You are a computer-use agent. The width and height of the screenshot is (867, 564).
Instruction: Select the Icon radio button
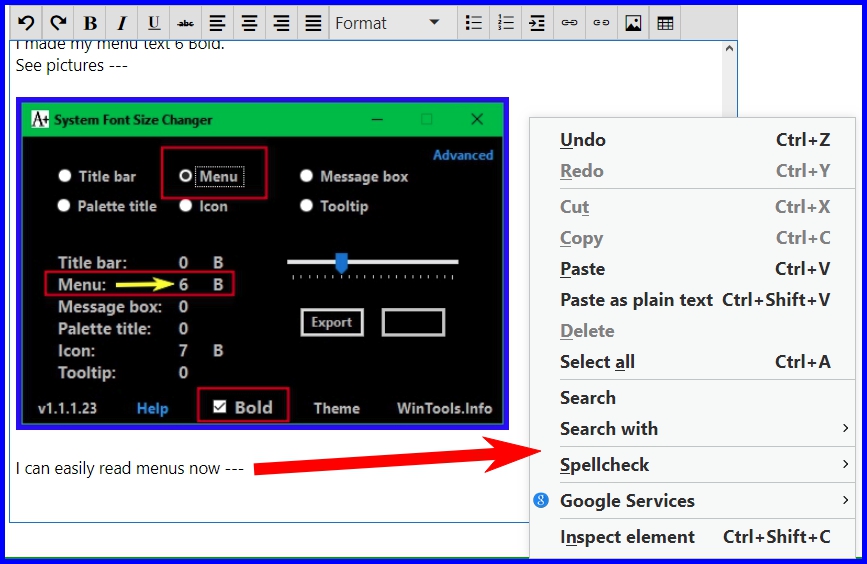click(x=185, y=206)
